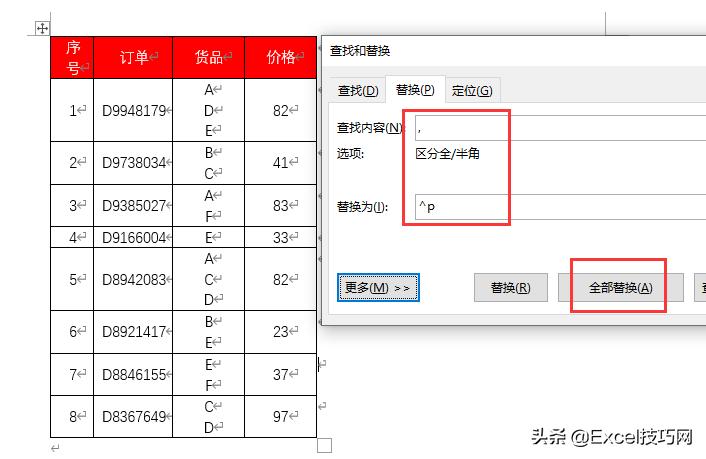The width and height of the screenshot is (706, 459).
Task: Click the 替换(R) button
Action: tap(511, 287)
